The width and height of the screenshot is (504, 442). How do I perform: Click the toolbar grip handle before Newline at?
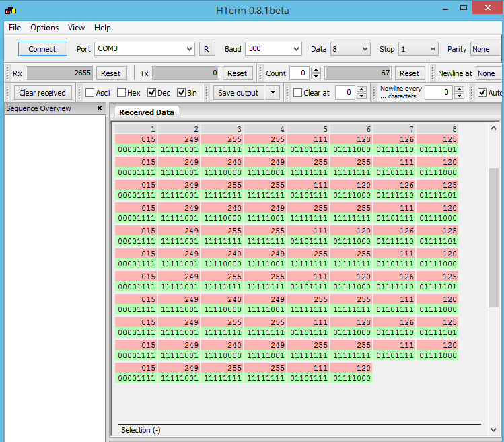pos(433,73)
